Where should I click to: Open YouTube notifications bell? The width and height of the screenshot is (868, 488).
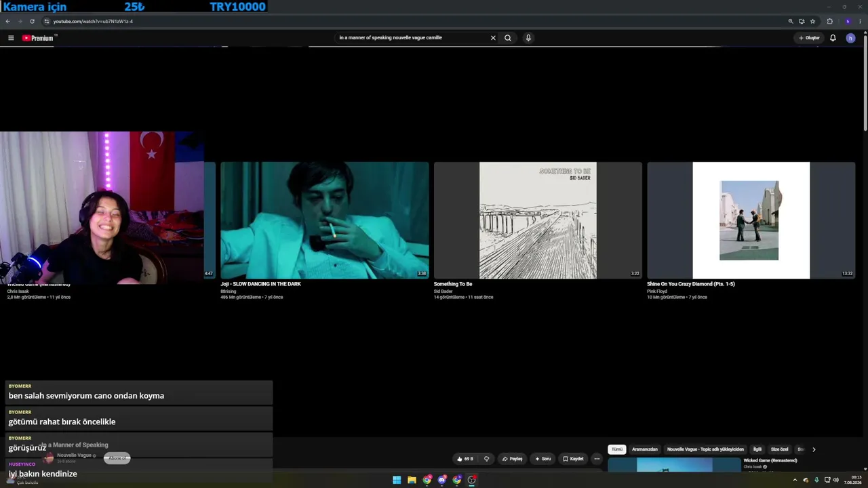833,38
